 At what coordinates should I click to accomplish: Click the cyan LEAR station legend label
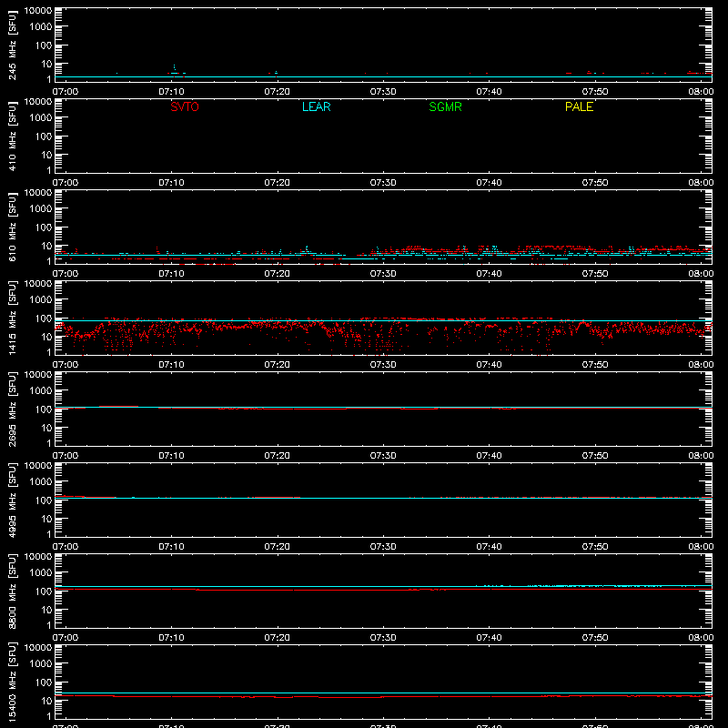tap(316, 106)
